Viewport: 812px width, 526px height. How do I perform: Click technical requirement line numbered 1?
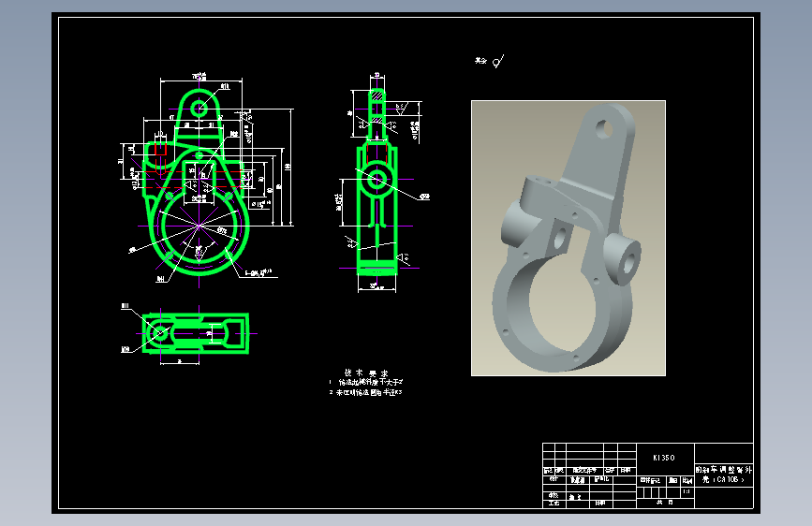pyautogui.click(x=366, y=382)
